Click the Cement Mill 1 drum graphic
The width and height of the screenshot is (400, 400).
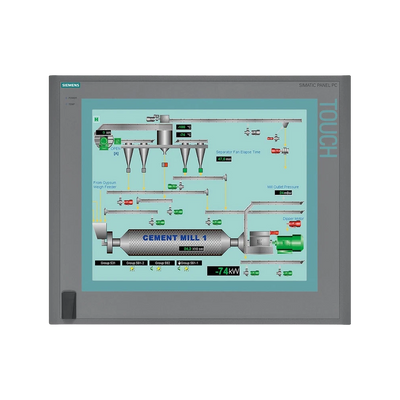pyautogui.click(x=175, y=242)
